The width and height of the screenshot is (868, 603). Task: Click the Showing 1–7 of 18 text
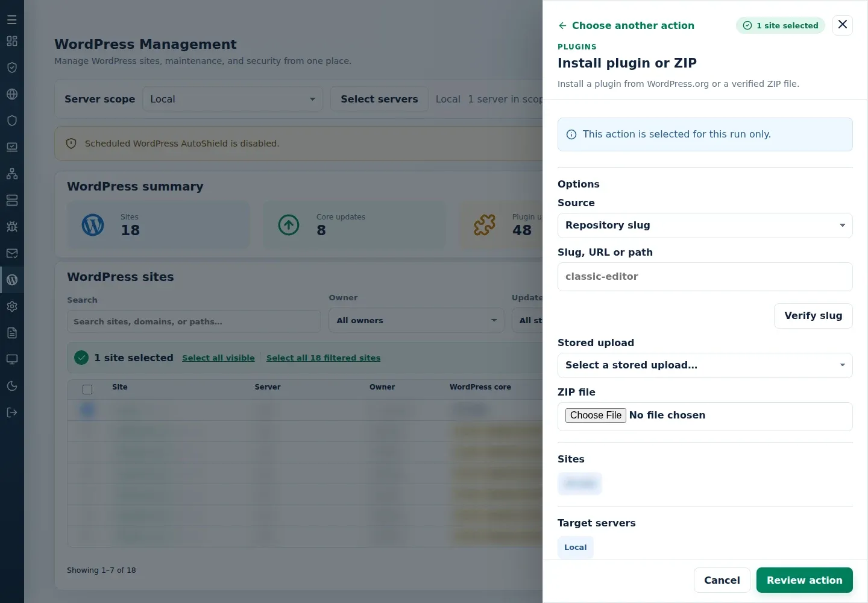tap(101, 570)
